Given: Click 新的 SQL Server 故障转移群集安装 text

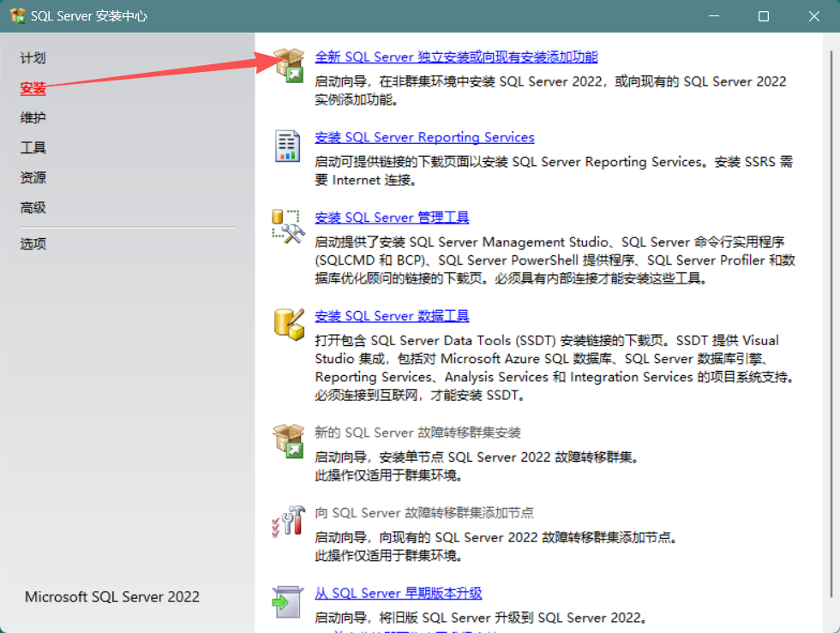Looking at the screenshot, I should 418,433.
